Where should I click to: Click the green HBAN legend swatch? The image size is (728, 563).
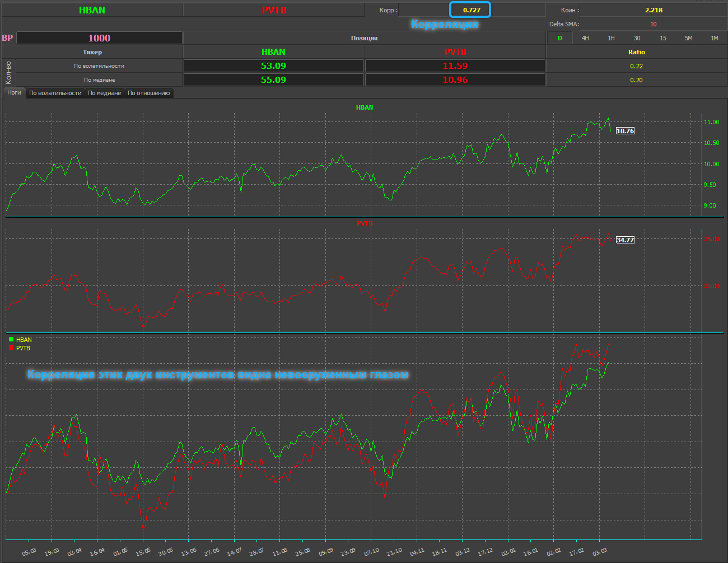(11, 339)
